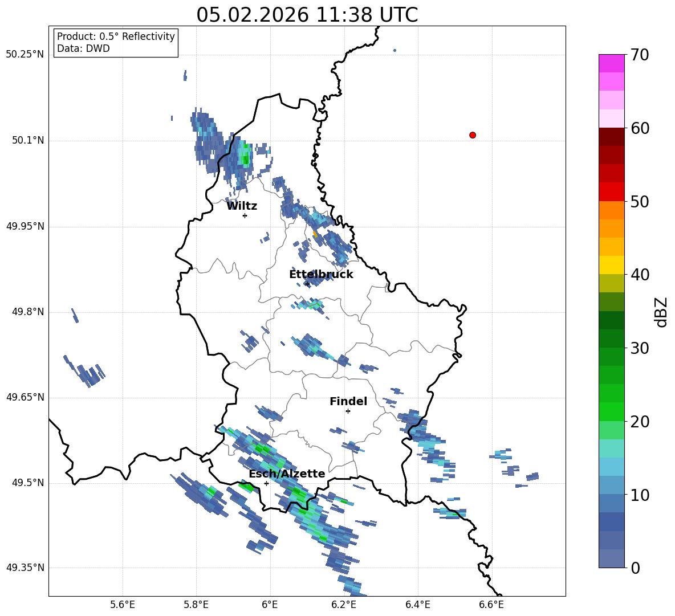675x616 pixels.
Task: Click the 49.8°N latitude label
Action: coord(28,312)
